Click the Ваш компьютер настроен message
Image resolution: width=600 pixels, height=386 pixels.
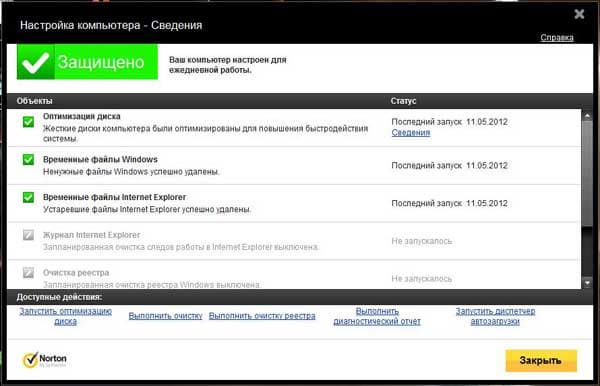pos(228,65)
